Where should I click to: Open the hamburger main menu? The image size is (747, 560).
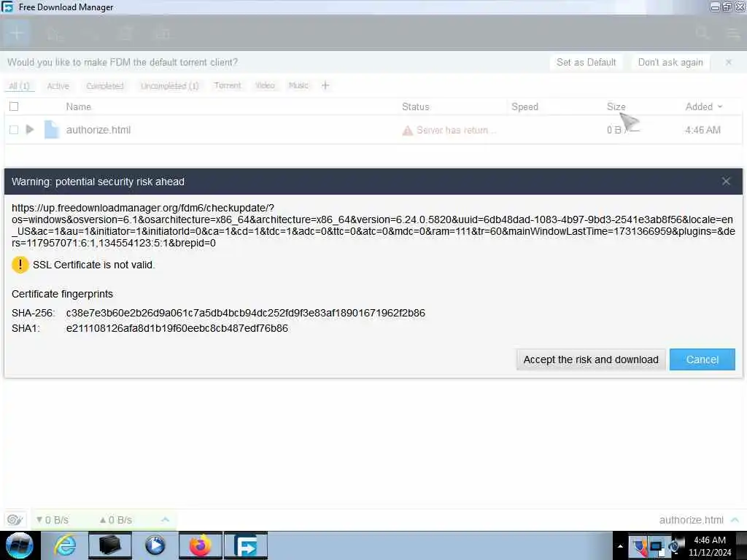point(732,34)
